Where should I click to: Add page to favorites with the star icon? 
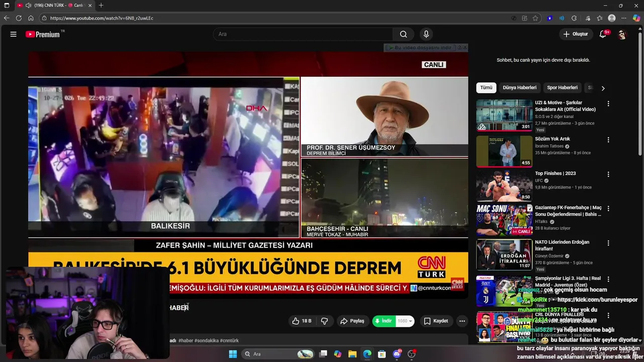click(535, 18)
